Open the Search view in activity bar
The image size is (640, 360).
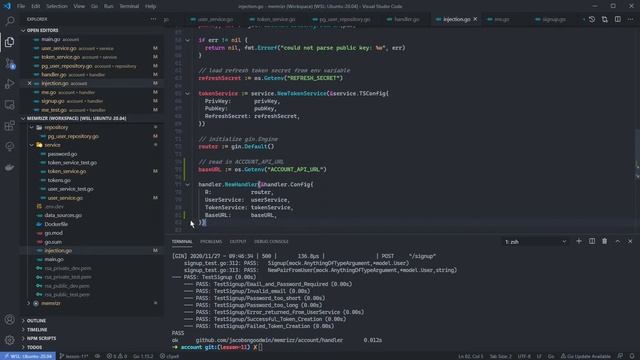coord(10,21)
